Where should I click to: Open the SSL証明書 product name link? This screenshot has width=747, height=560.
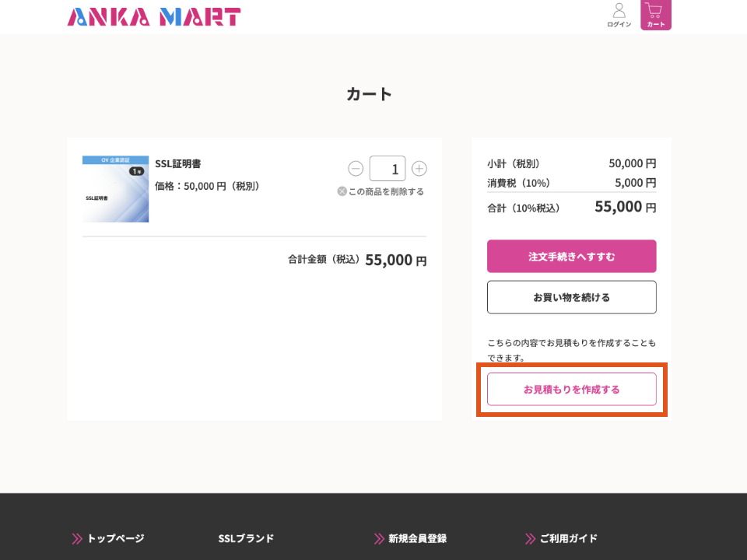[x=178, y=164]
